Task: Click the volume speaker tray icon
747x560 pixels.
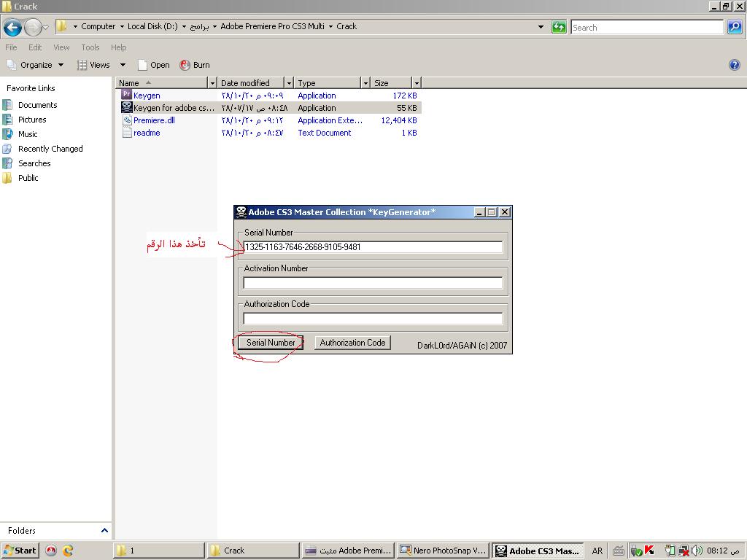Action: [697, 551]
